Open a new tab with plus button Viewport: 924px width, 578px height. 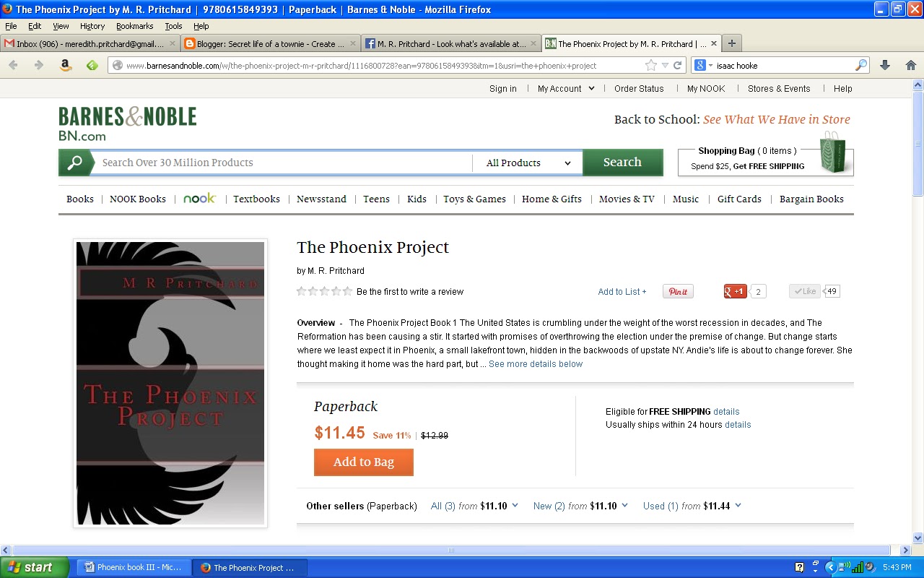(x=731, y=43)
